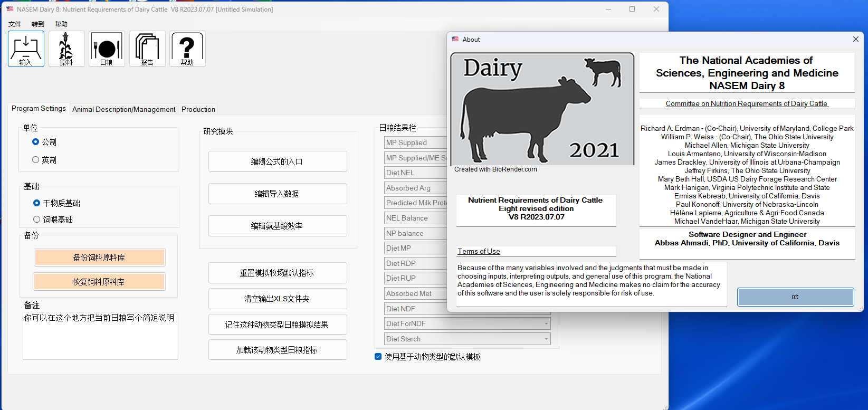Open the 帮助 question mark icon
Viewport: 868px width, 410px height.
pyautogui.click(x=187, y=49)
